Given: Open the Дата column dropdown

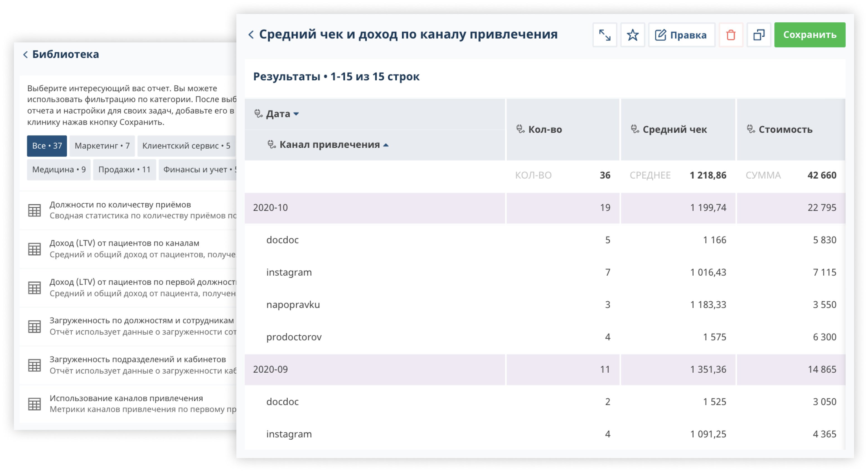Looking at the screenshot, I should pos(297,114).
